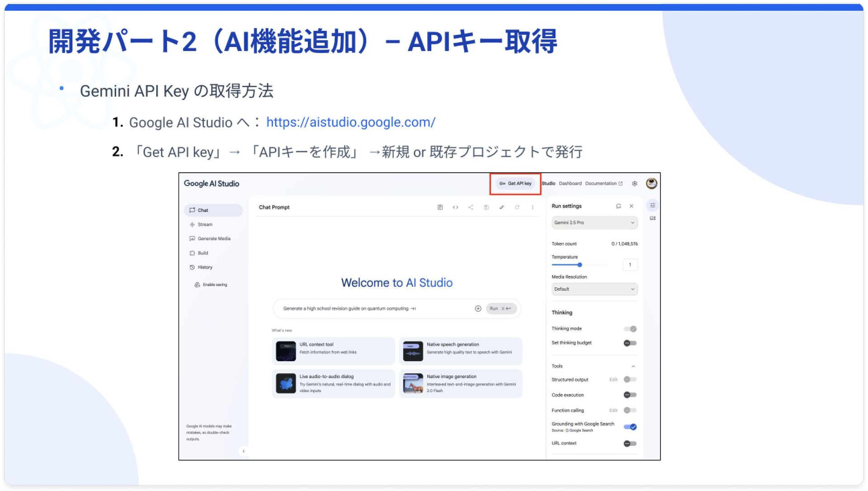Open the aistudio.google.com hyperlink
This screenshot has width=868, height=491.
click(350, 122)
